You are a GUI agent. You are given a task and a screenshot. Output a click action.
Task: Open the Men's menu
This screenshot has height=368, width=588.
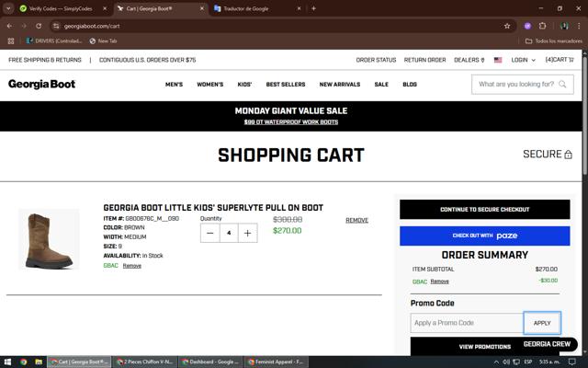coord(174,85)
